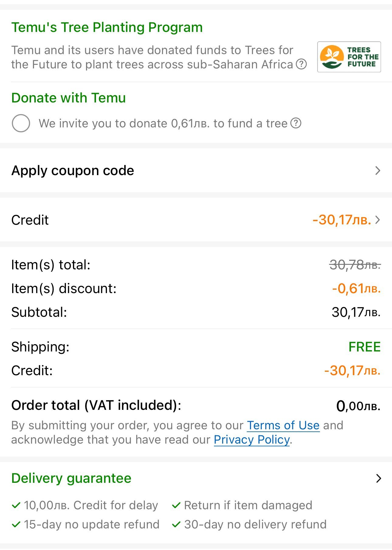Tap the Credit label in top row
This screenshot has height=550, width=392.
click(x=30, y=220)
